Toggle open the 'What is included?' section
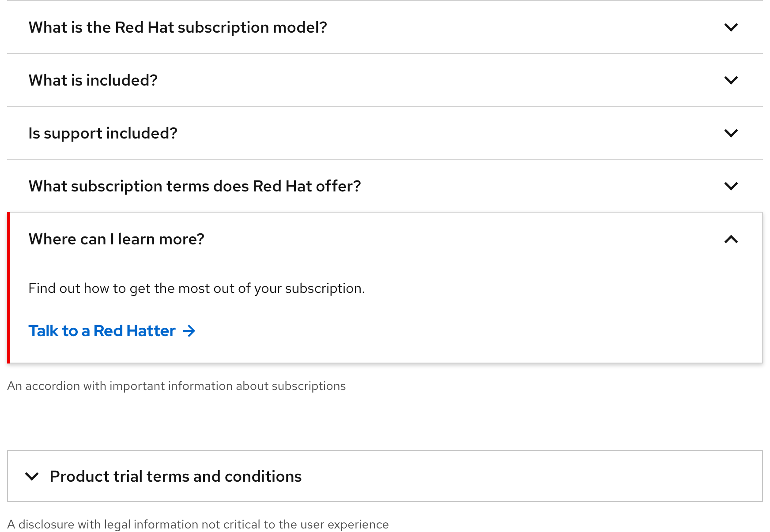 (93, 80)
